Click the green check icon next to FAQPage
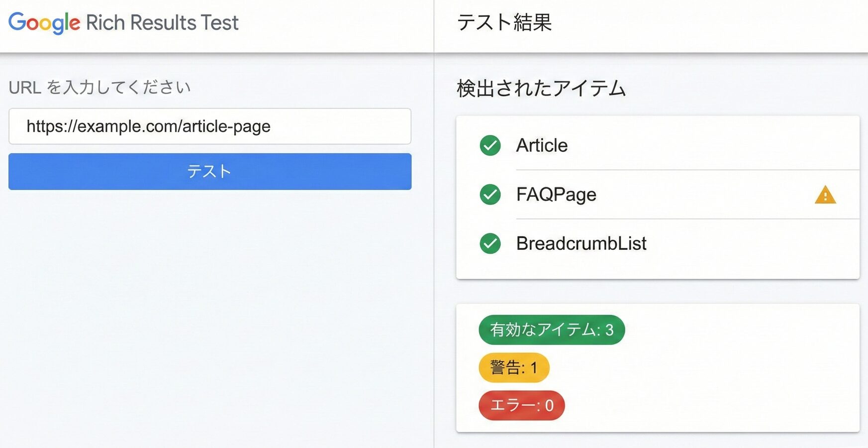The width and height of the screenshot is (868, 448). pyautogui.click(x=490, y=195)
